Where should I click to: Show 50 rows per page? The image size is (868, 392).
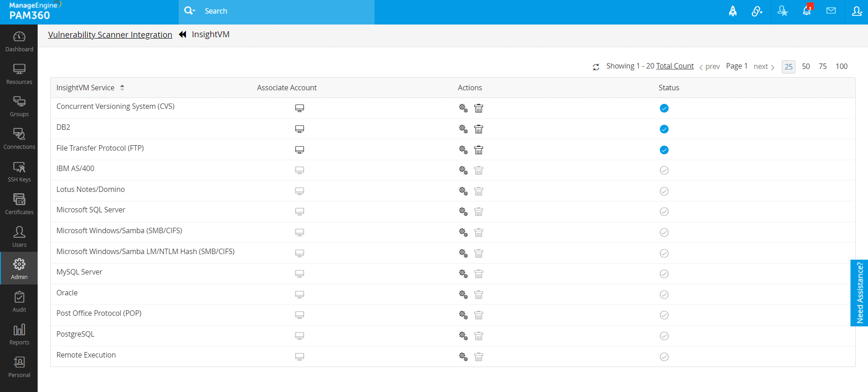point(806,66)
